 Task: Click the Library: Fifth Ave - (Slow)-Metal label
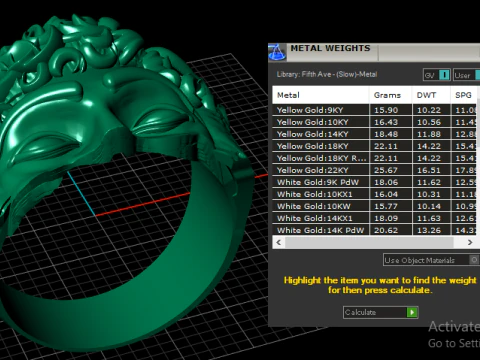tap(327, 74)
